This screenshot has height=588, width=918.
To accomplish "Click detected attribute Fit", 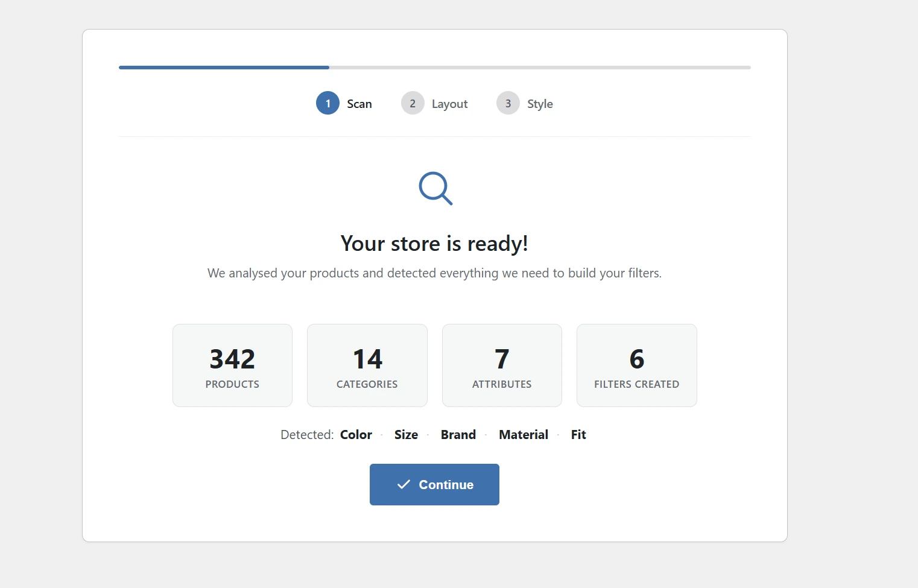I will click(578, 435).
